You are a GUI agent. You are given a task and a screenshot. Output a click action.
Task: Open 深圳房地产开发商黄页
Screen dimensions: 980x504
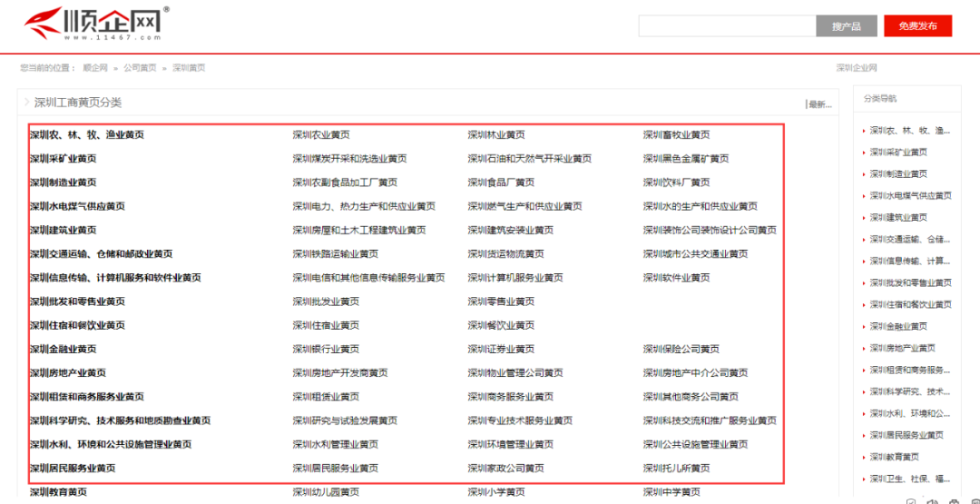pos(340,372)
